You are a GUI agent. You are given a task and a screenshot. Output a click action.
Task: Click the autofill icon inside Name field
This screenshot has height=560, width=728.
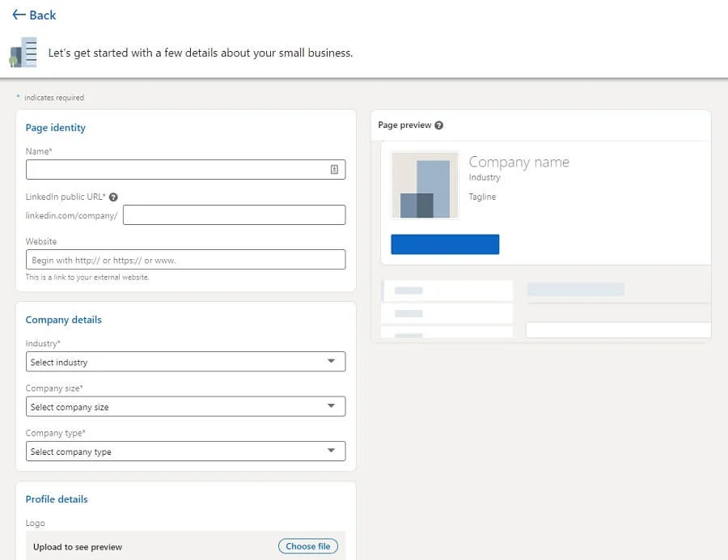coord(334,169)
